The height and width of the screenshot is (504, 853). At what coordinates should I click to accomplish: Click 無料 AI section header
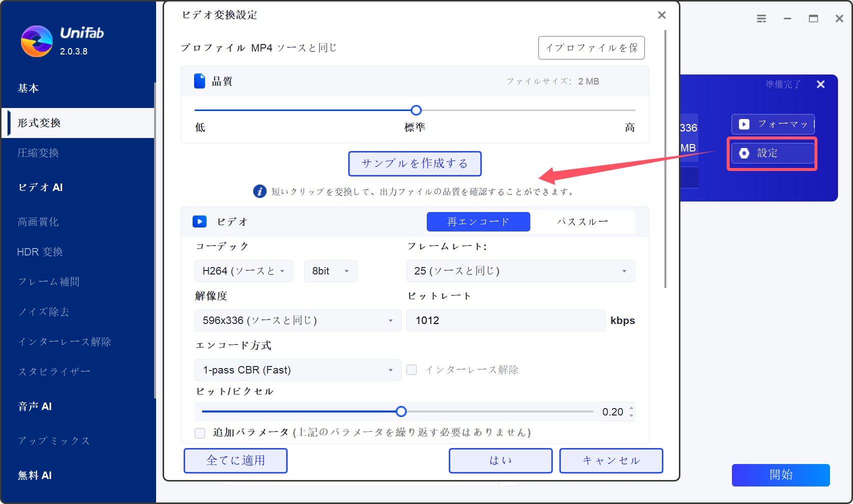(x=35, y=475)
